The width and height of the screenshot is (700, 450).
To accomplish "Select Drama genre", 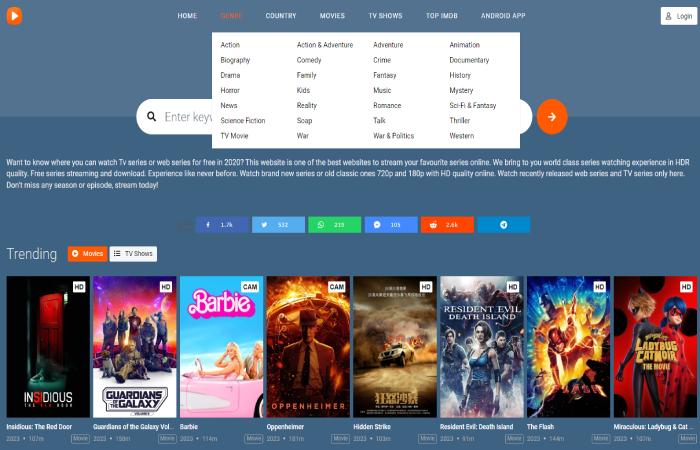I will click(x=230, y=75).
